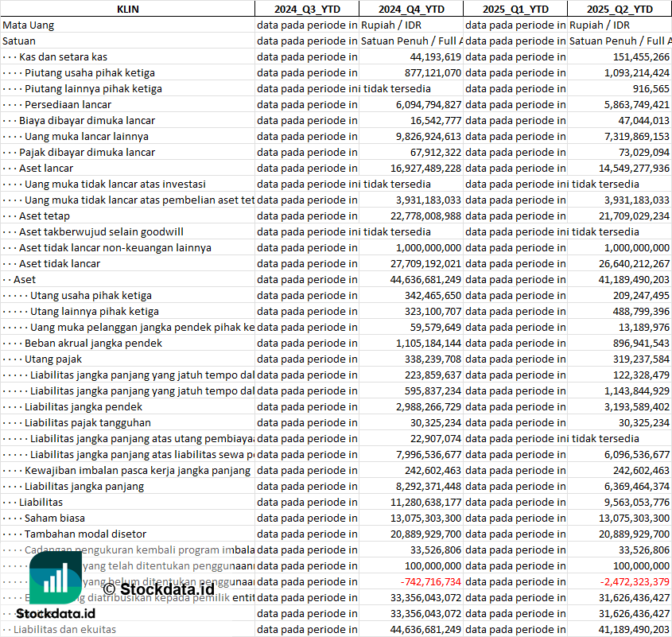Click Q2 2025 value 916,565
This screenshot has height=637, width=672.
click(651, 89)
